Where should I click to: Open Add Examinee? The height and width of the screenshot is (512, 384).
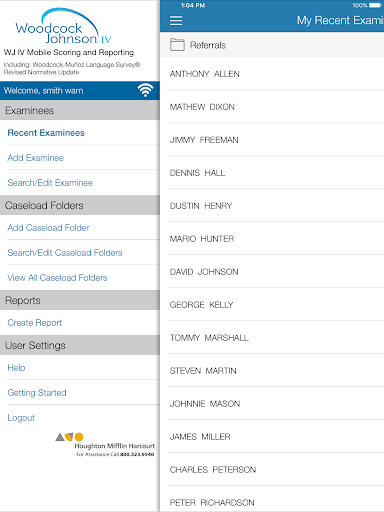point(35,158)
